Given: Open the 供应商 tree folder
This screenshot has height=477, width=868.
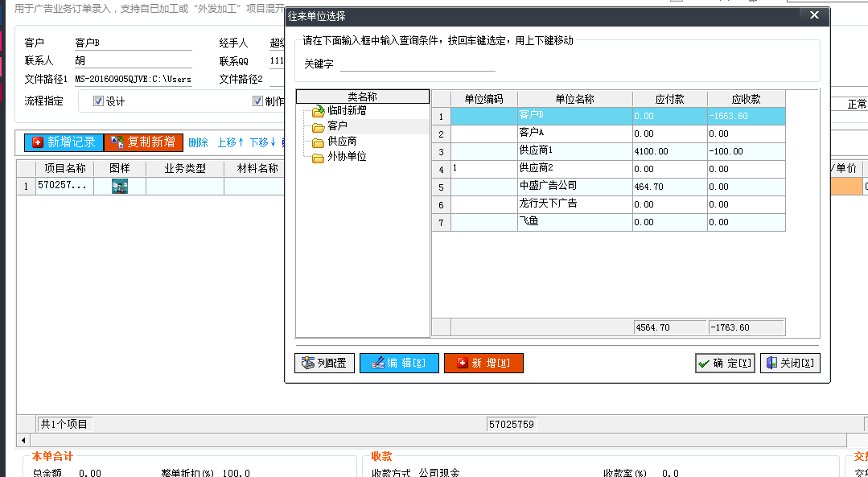Looking at the screenshot, I should click(x=341, y=142).
